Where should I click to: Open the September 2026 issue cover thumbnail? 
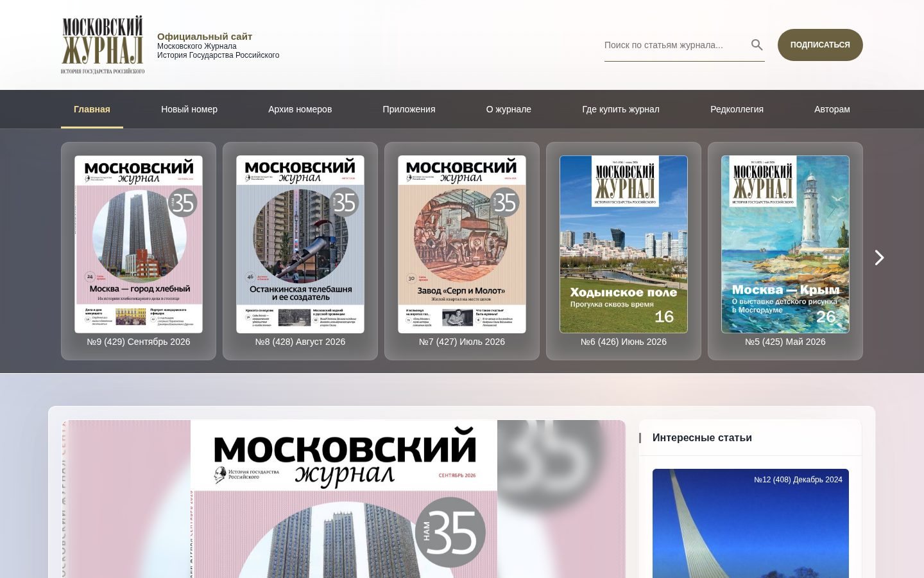pos(139,244)
